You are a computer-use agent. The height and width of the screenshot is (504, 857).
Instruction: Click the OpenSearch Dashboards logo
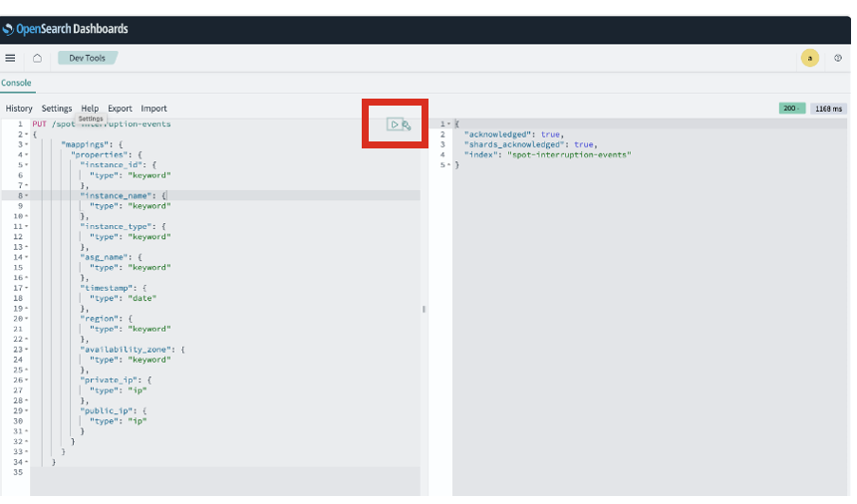(x=66, y=29)
